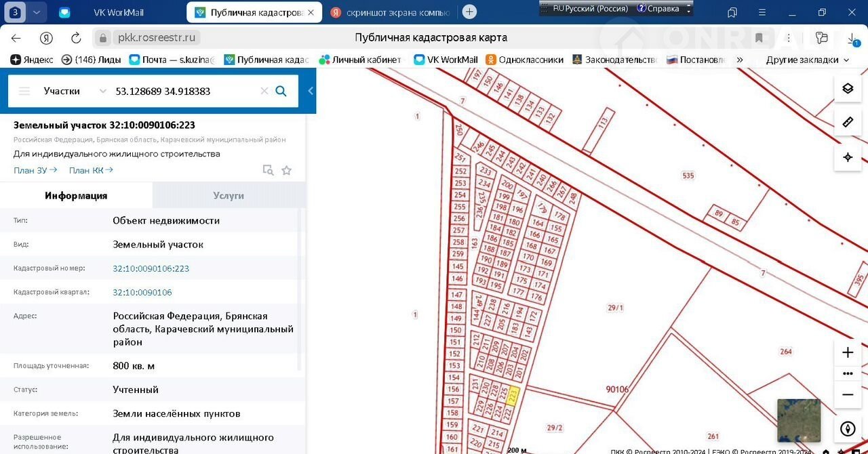This screenshot has width=868, height=454.
Task: Switch basemap using satellite thumbnail
Action: (798, 420)
